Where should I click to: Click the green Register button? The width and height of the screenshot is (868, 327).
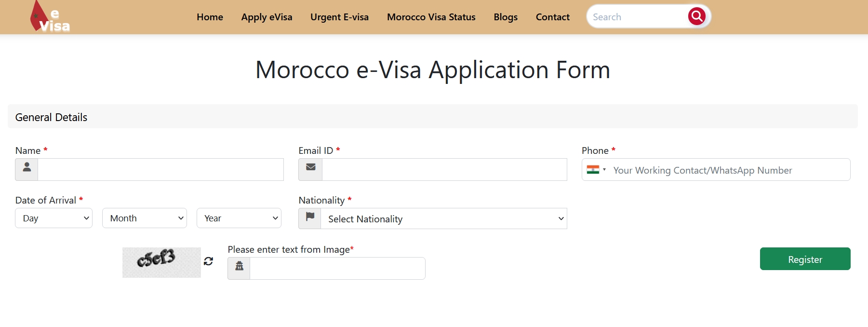[x=804, y=259]
